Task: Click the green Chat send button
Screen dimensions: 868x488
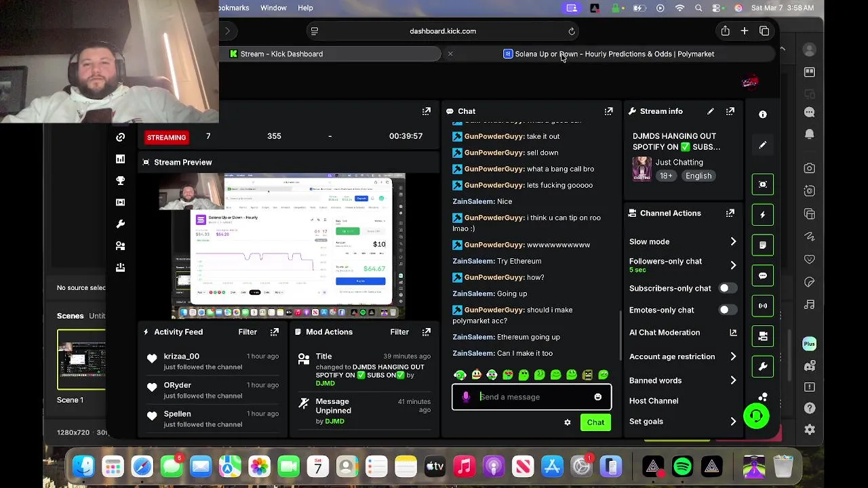Action: click(x=595, y=422)
